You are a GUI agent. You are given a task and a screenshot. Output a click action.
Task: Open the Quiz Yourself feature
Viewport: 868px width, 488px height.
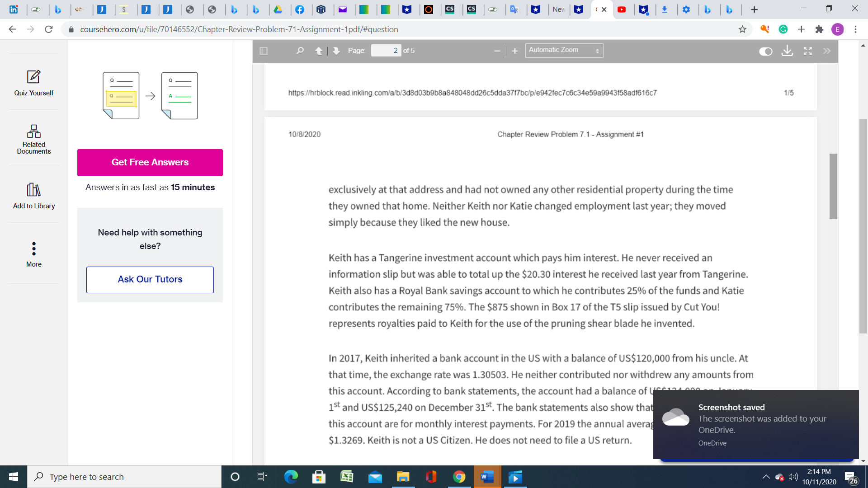point(33,84)
